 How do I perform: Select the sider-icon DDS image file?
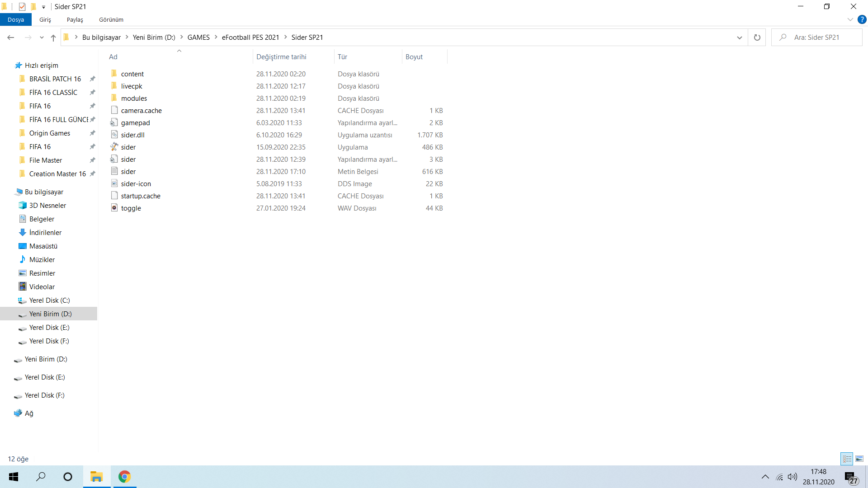pyautogui.click(x=136, y=184)
